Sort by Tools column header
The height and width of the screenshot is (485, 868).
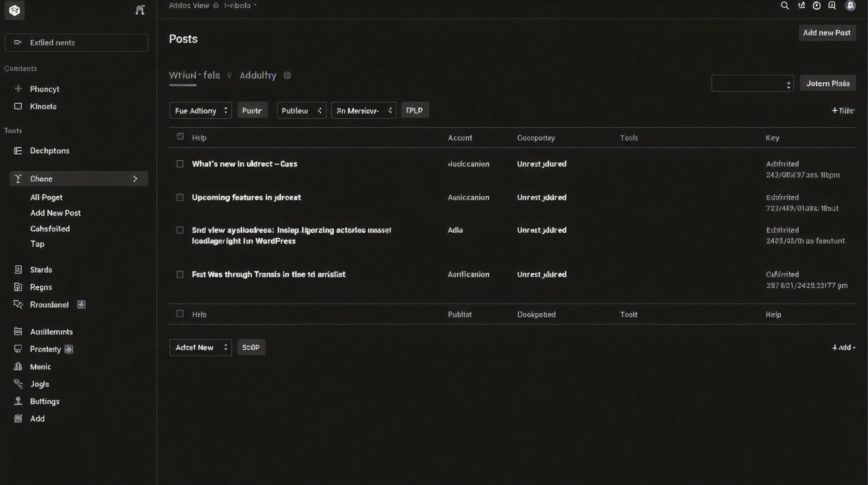(629, 138)
